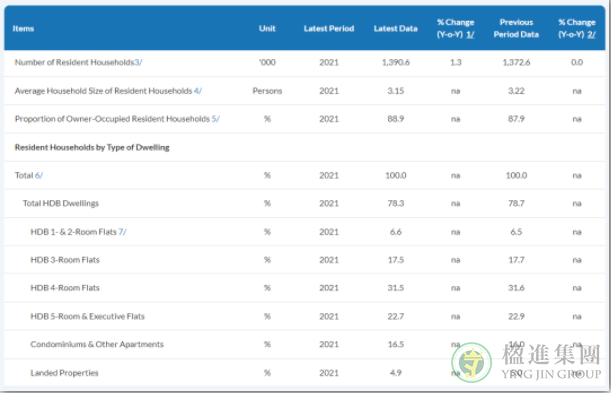Select previous period value 17.7
This screenshot has width=611, height=393.
(x=516, y=260)
